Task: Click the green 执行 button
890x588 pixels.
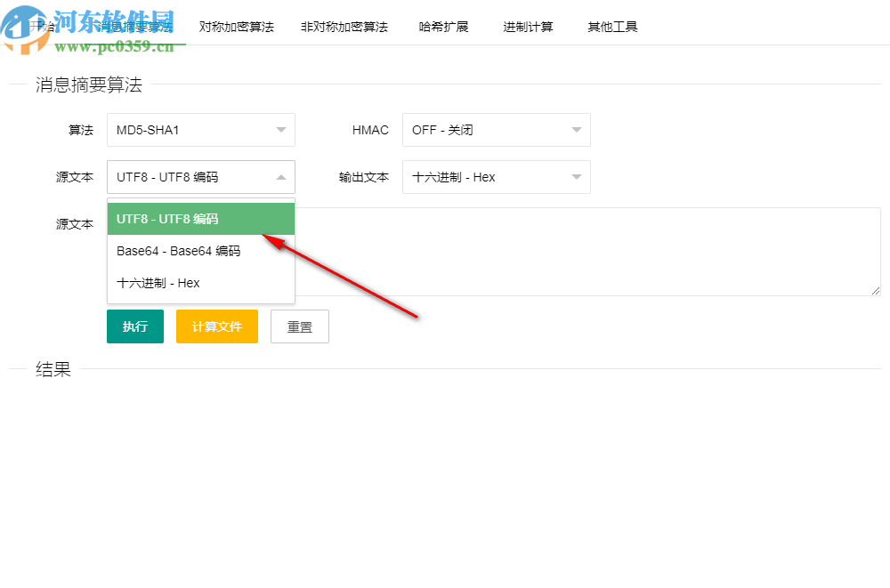Action: 134,326
